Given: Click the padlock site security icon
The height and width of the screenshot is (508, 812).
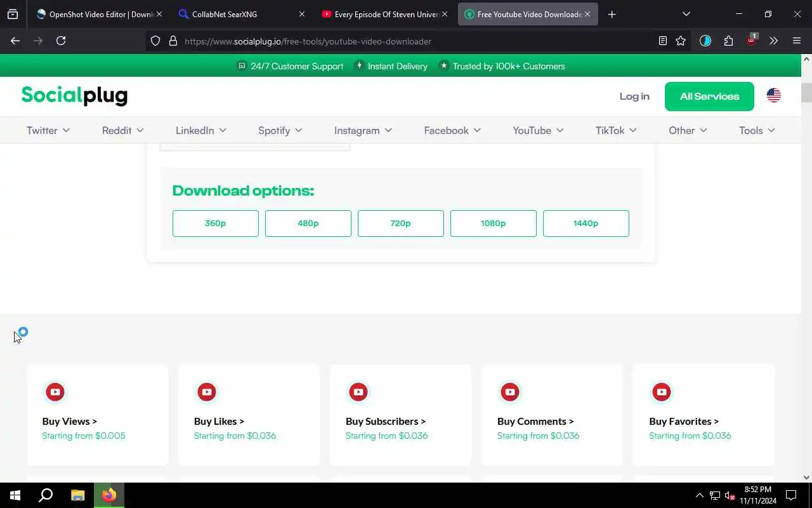Looking at the screenshot, I should [x=173, y=41].
